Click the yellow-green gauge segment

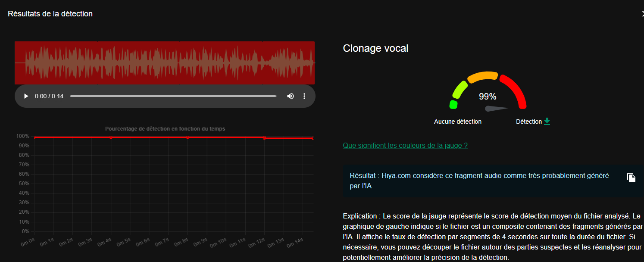pos(460,88)
